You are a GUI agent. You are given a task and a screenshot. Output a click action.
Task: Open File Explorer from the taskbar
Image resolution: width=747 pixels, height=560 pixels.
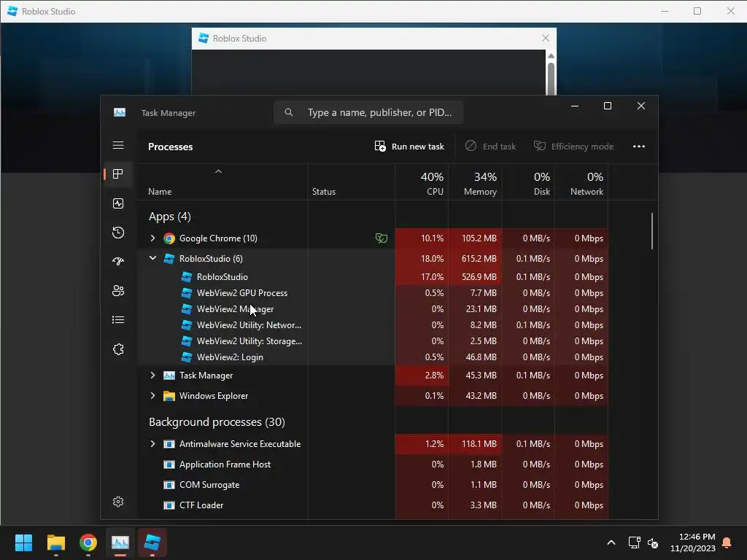pyautogui.click(x=56, y=542)
